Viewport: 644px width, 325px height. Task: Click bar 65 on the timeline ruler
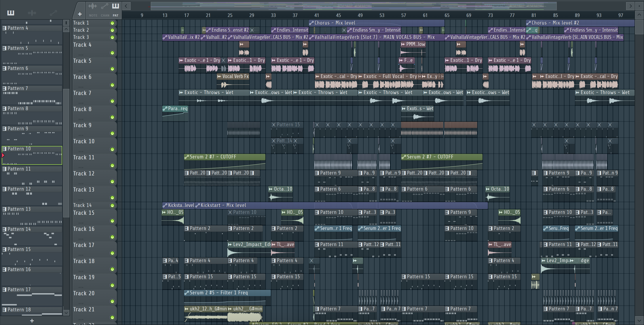447,15
